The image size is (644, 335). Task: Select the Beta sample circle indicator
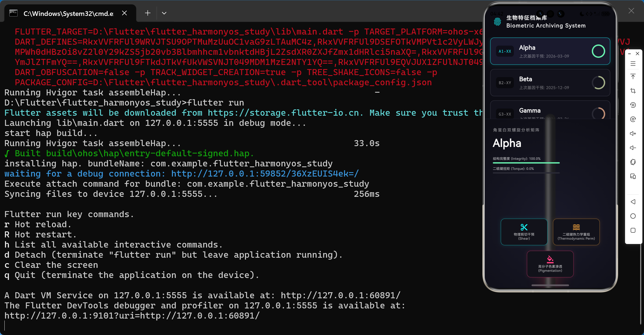tap(598, 83)
